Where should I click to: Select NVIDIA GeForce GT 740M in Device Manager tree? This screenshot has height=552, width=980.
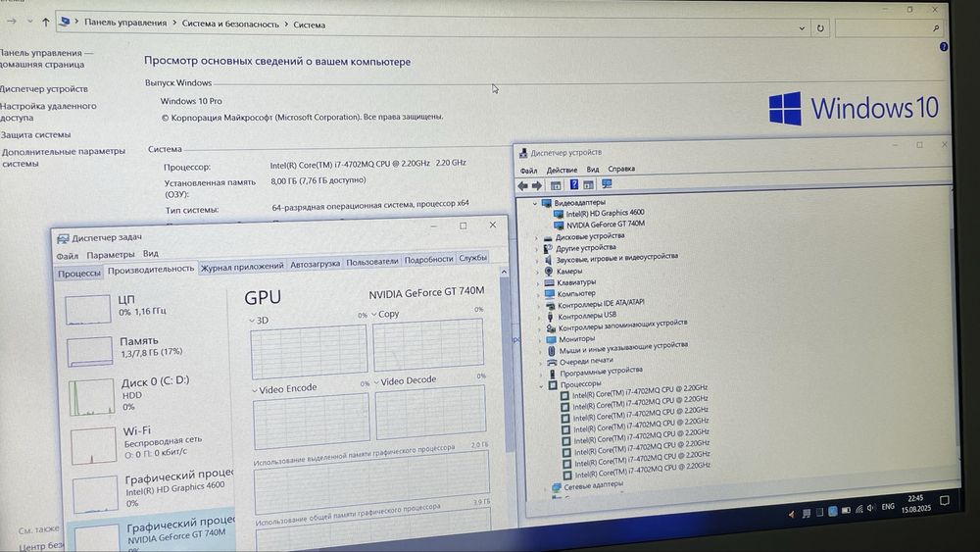(606, 224)
